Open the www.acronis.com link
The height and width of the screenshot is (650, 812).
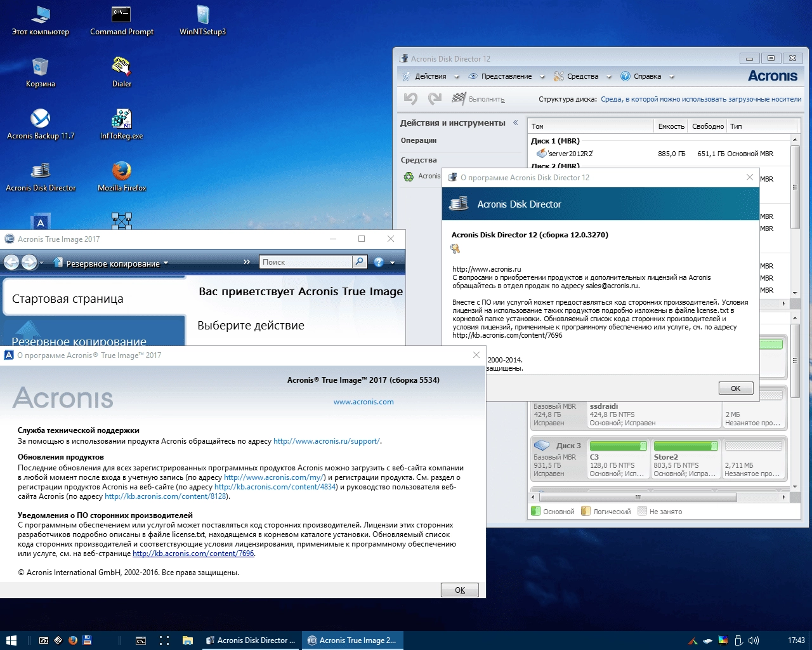point(363,402)
